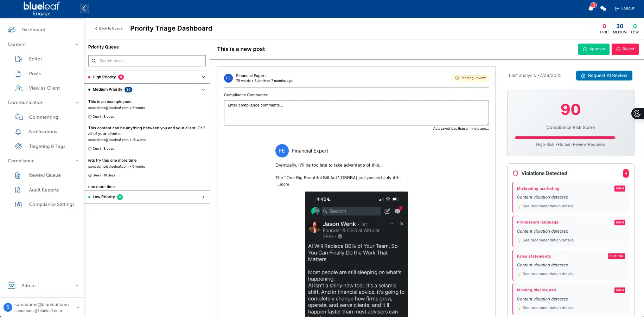This screenshot has width=644, height=317.
Task: Open the Commenting menu item
Action: [x=43, y=117]
